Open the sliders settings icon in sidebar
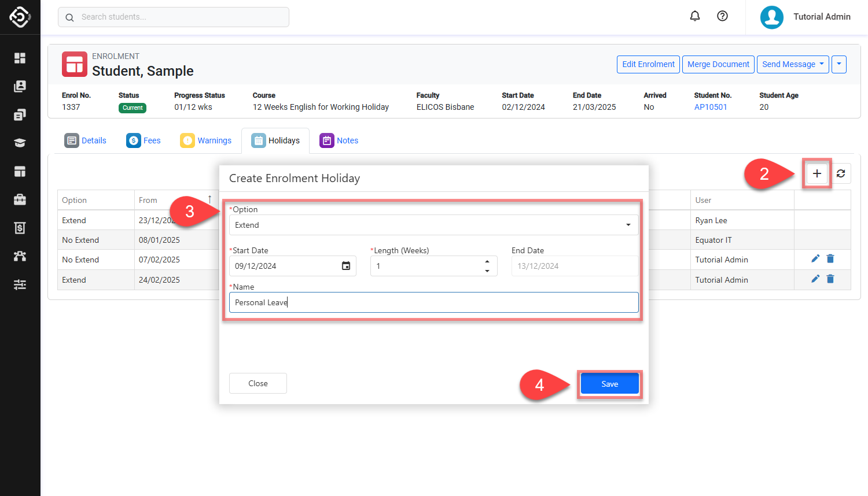 (20, 284)
